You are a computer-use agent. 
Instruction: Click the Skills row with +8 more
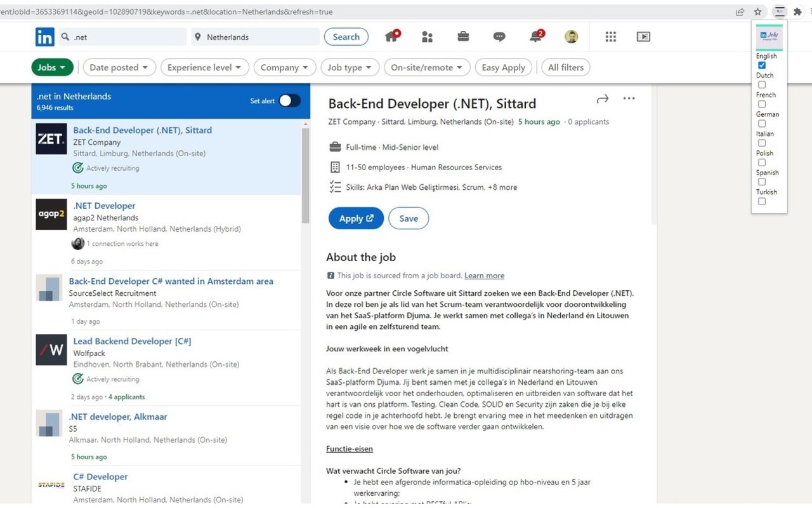coord(423,187)
